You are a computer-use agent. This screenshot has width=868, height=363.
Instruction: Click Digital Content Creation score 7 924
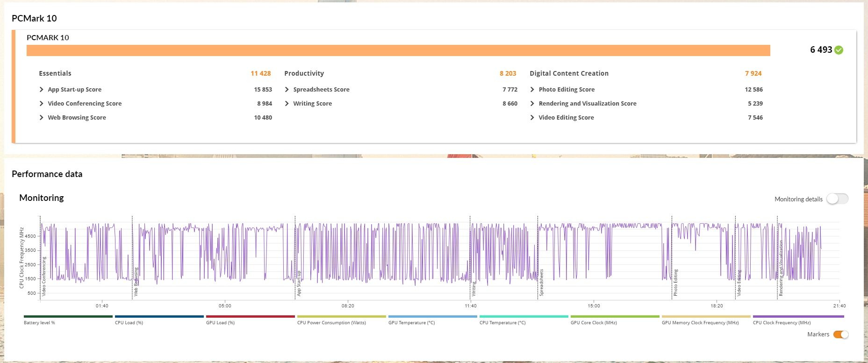753,73
